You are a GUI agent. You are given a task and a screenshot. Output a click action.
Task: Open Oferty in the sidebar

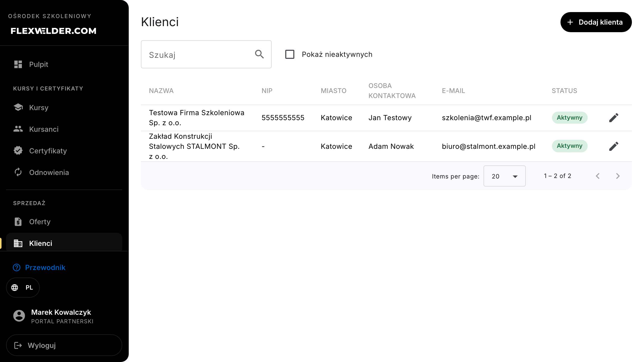tap(64, 222)
